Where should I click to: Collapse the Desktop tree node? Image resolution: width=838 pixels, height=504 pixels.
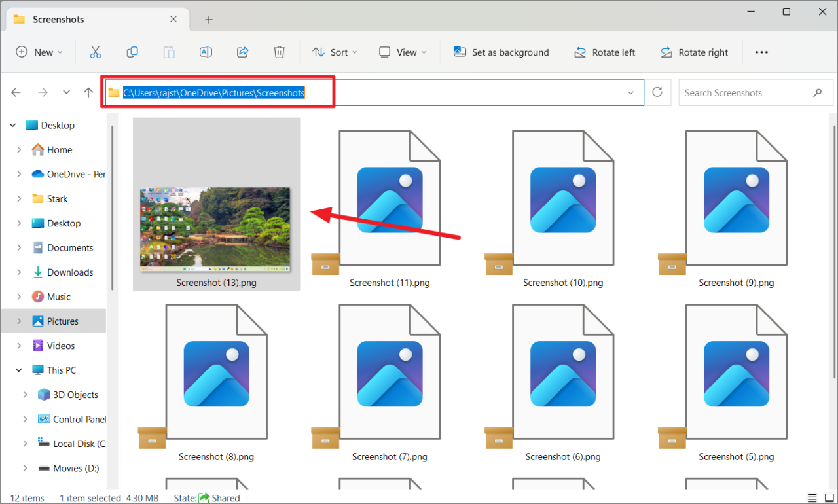(x=13, y=125)
